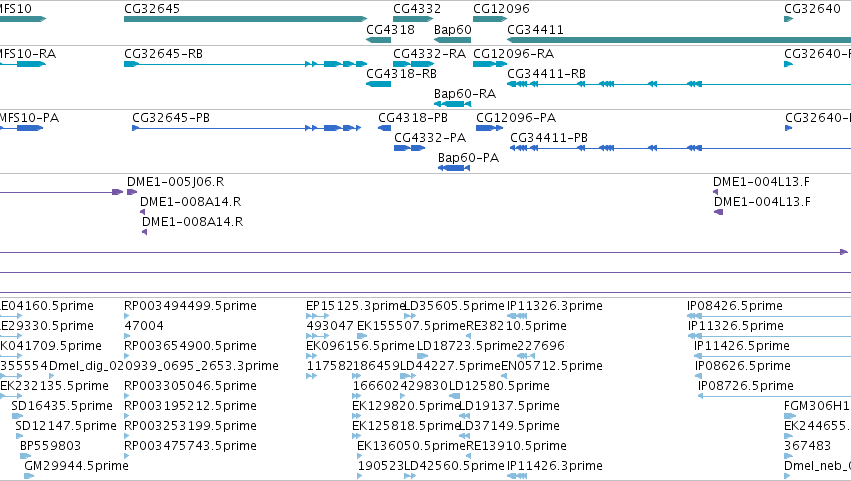Select EST RP003253199.5prime

coord(190,426)
